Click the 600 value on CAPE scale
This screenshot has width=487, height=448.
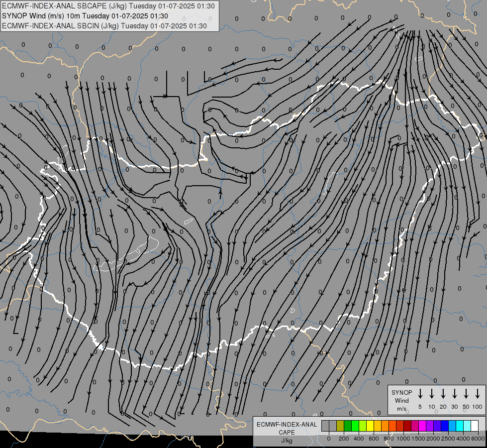click(x=374, y=439)
